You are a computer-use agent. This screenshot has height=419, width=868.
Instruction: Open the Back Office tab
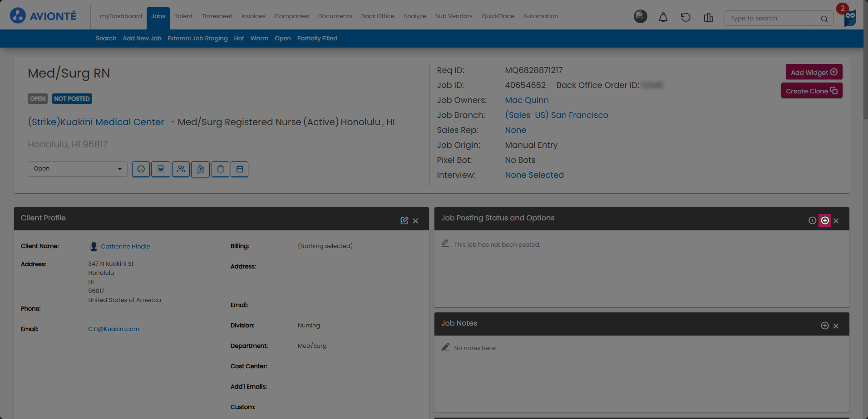pos(378,16)
